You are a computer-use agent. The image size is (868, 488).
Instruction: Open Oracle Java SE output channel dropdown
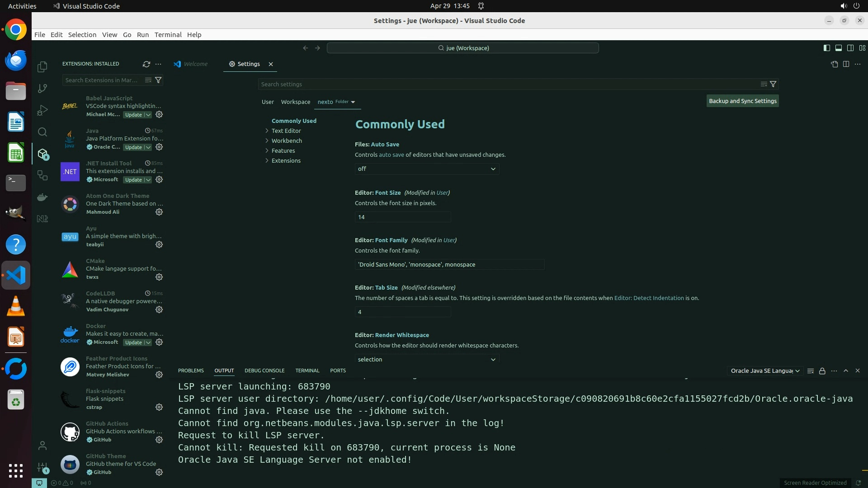[765, 371]
